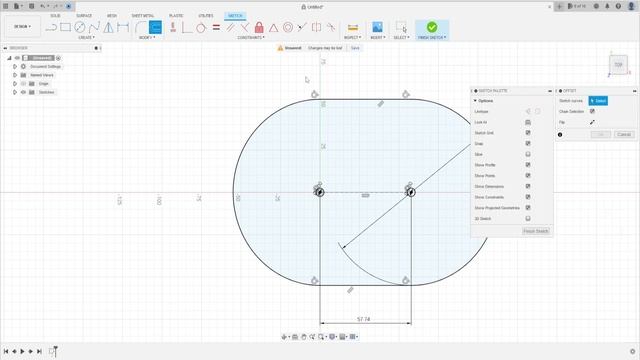The height and width of the screenshot is (360, 640).
Task: Click the Measure tool in Inspect
Action: click(x=353, y=27)
